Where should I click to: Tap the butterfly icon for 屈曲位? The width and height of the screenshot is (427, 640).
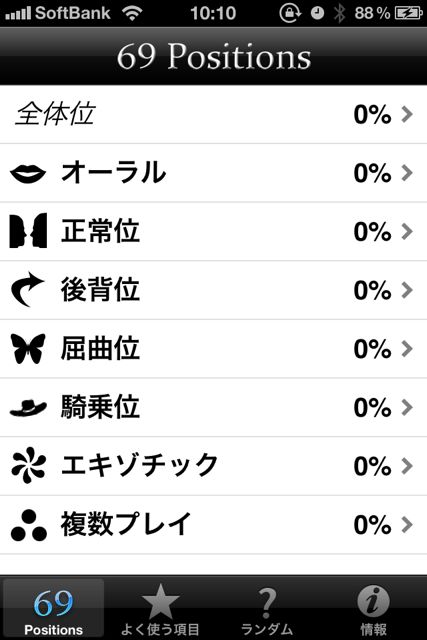[28, 349]
